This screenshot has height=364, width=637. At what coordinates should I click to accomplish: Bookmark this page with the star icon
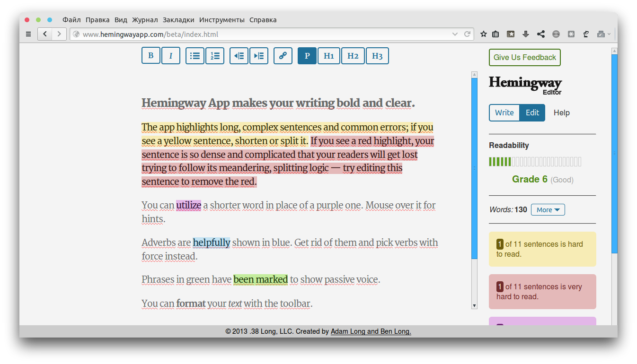[483, 34]
